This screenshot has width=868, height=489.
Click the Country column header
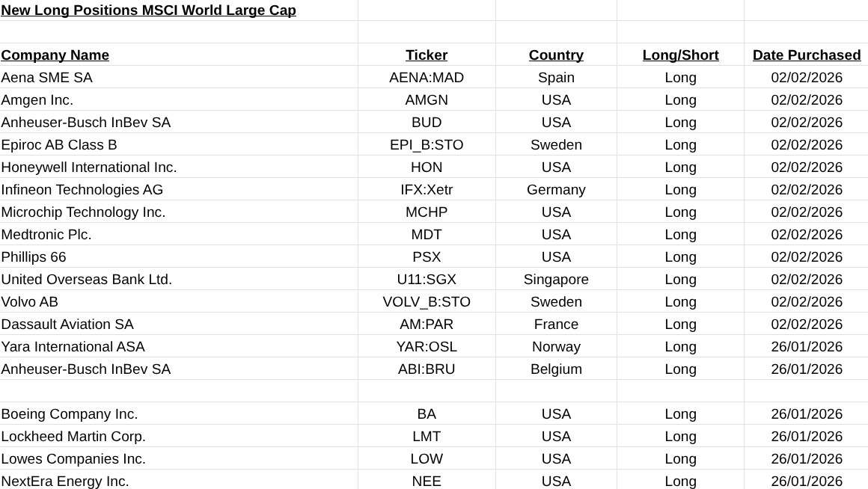[556, 55]
